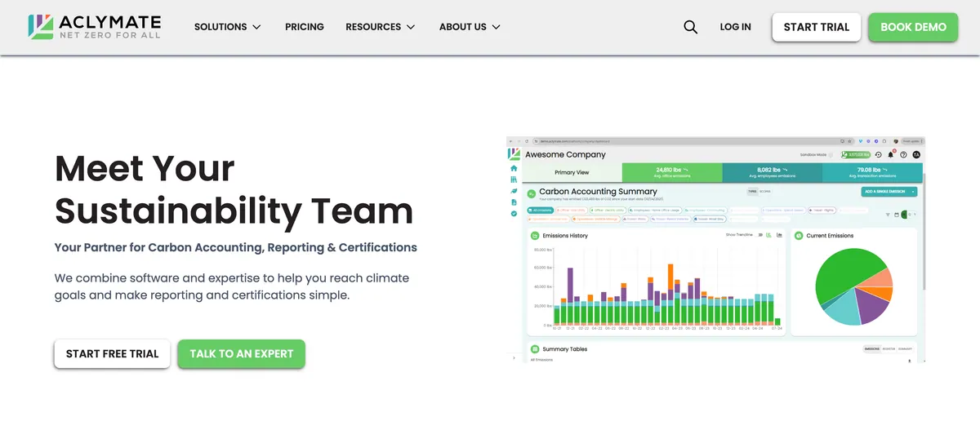Click the home icon in dashboard sidebar

click(514, 168)
